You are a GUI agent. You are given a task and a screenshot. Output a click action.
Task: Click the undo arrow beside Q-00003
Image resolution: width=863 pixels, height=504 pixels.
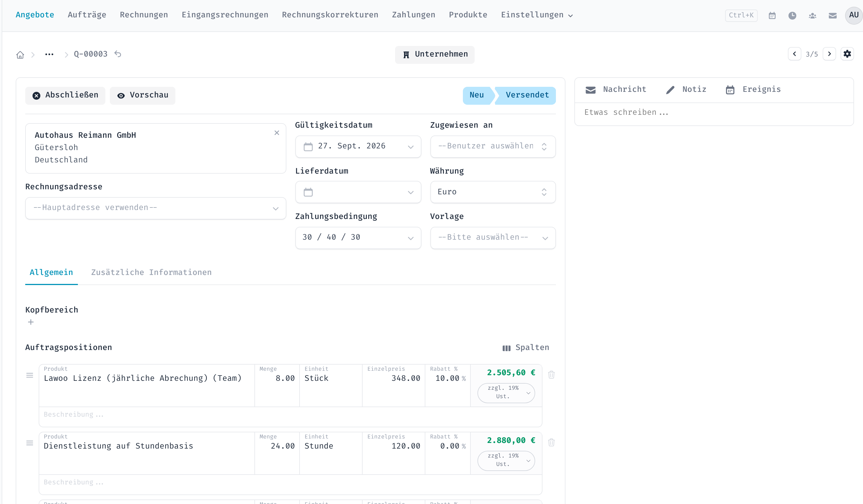point(118,54)
